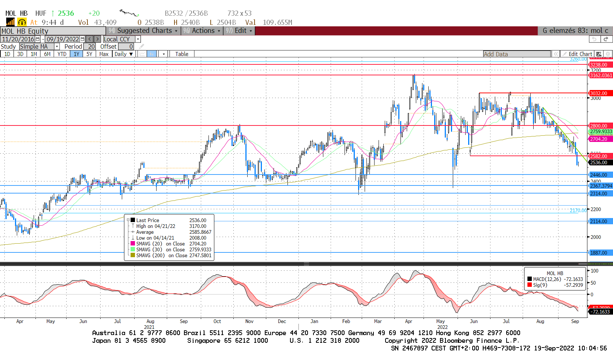The image size is (613, 364).
Task: Click the orange bar chart icon near ticker
Action: [x=10, y=22]
